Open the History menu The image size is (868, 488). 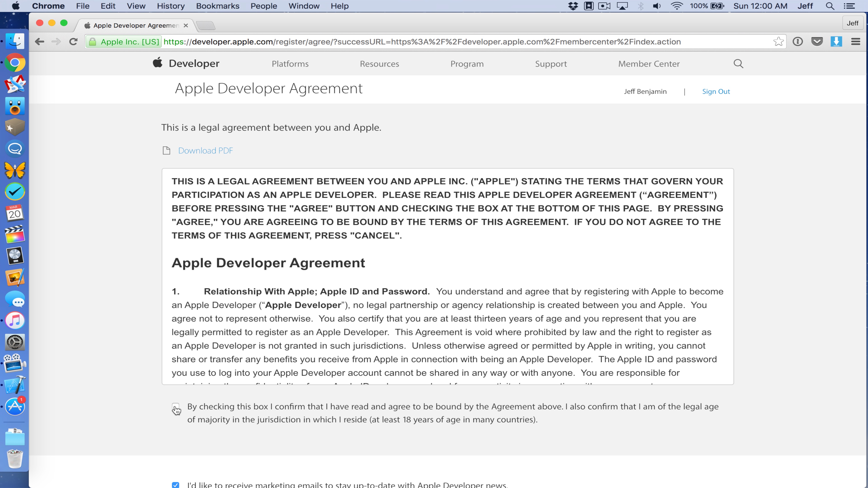tap(170, 6)
